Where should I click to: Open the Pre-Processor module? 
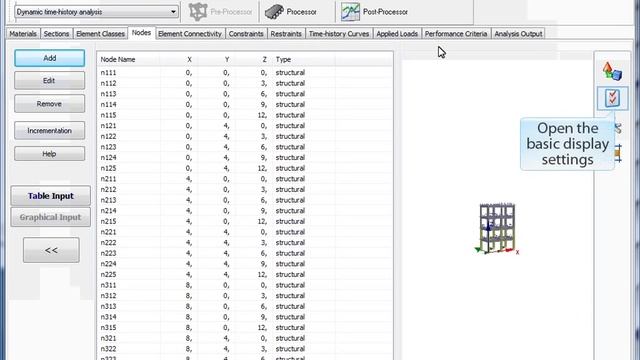point(221,12)
